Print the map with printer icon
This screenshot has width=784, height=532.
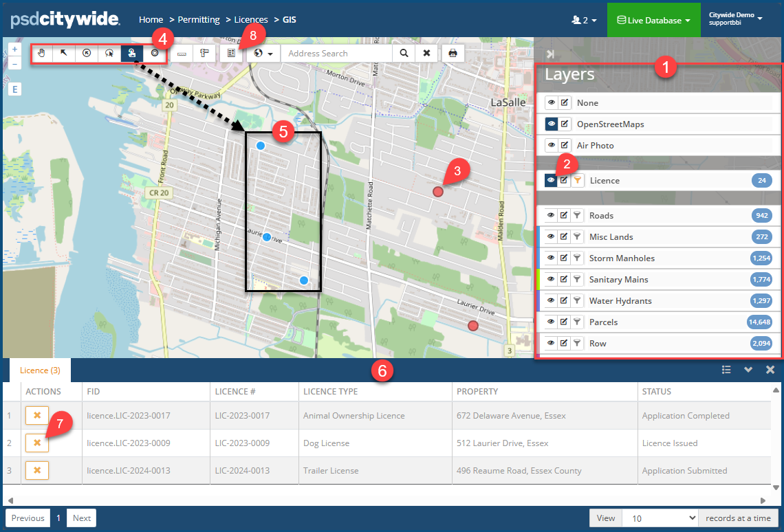point(453,53)
